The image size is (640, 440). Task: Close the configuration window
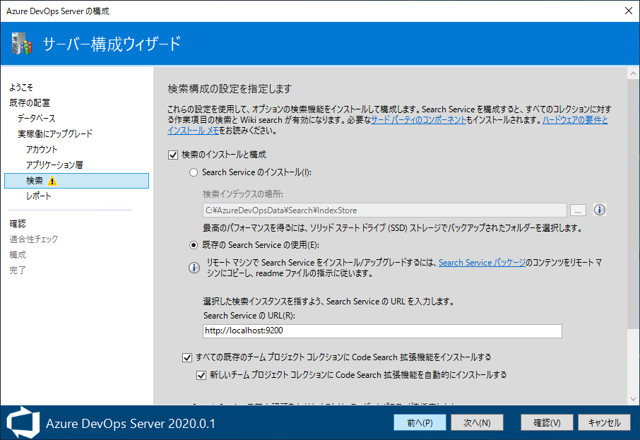click(x=629, y=11)
